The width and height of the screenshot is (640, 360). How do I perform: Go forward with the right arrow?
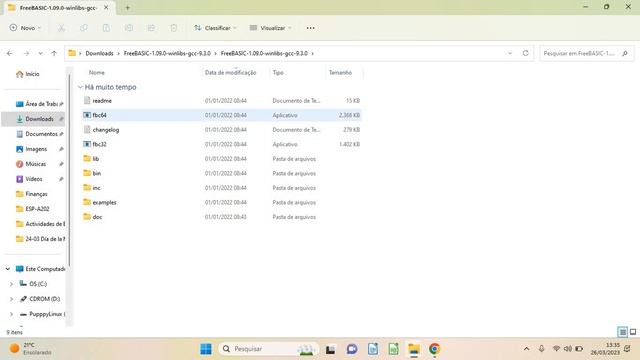26,53
